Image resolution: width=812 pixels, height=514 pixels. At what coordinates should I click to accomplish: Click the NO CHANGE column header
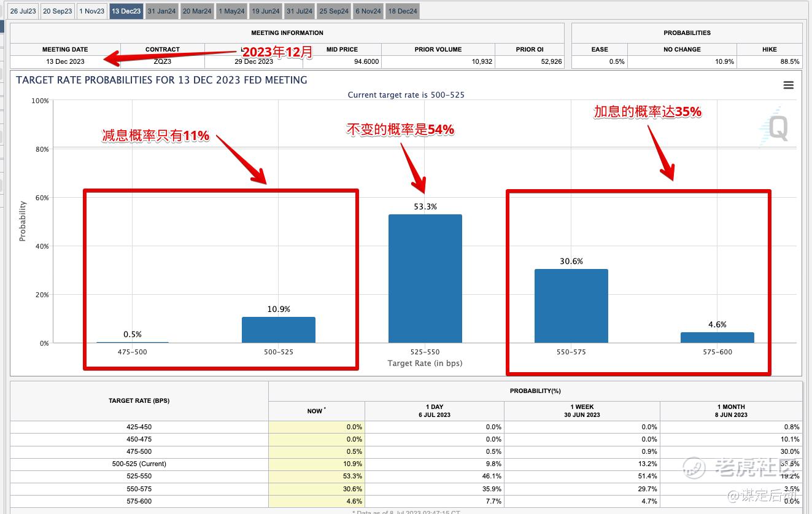pos(682,49)
